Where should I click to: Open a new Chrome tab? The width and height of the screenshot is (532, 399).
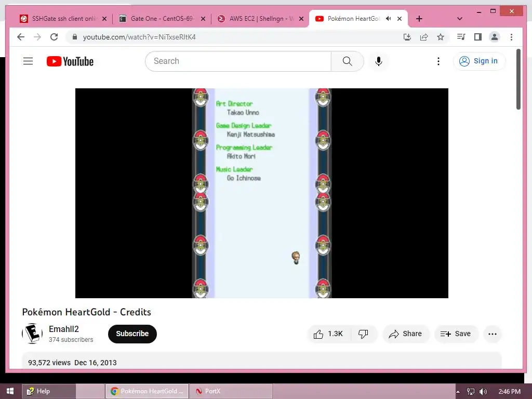coord(419,19)
